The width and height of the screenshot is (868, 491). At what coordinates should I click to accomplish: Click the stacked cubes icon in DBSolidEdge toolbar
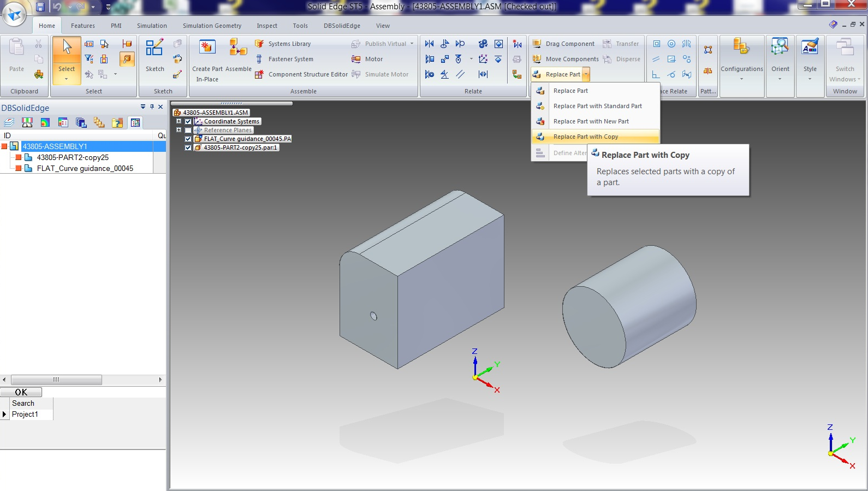coord(99,122)
